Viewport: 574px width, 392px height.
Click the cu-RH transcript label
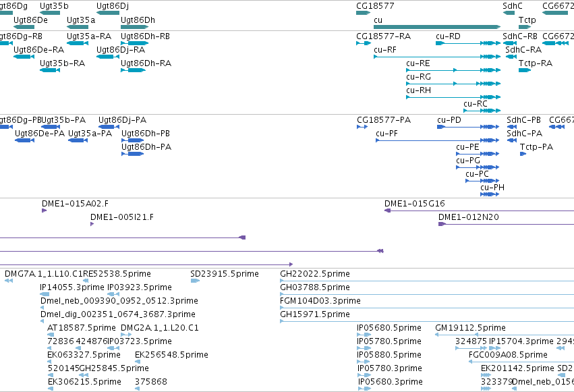(x=418, y=90)
